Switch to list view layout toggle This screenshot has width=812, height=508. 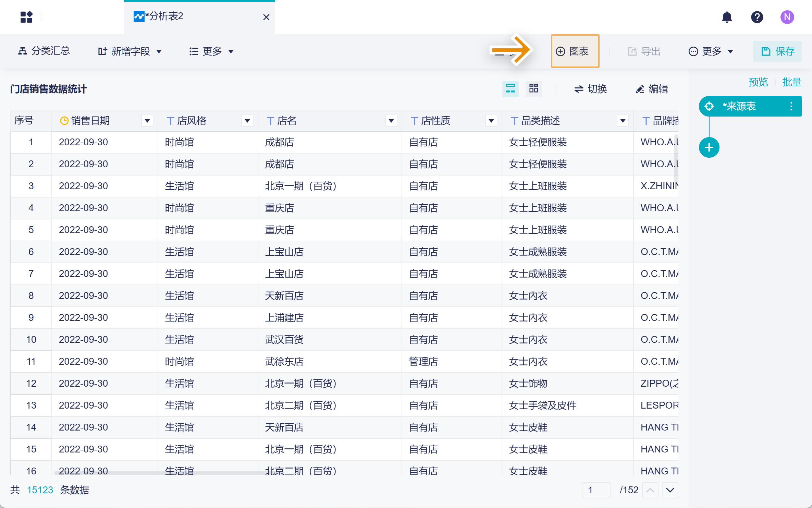point(510,89)
